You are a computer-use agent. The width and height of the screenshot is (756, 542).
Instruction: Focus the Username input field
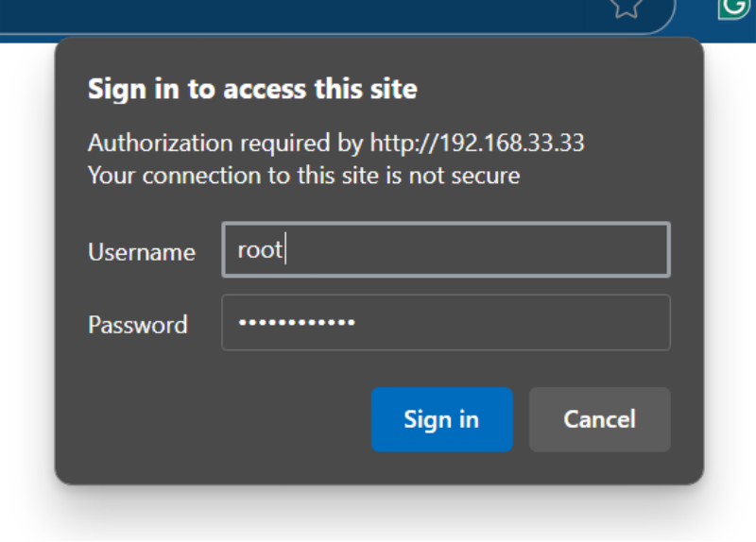click(446, 249)
